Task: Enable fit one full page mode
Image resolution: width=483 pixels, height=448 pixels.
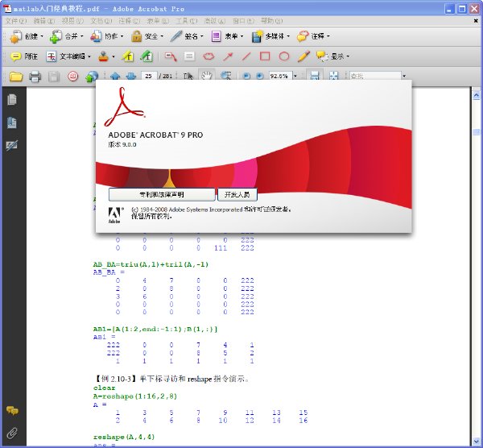Action: [333, 76]
